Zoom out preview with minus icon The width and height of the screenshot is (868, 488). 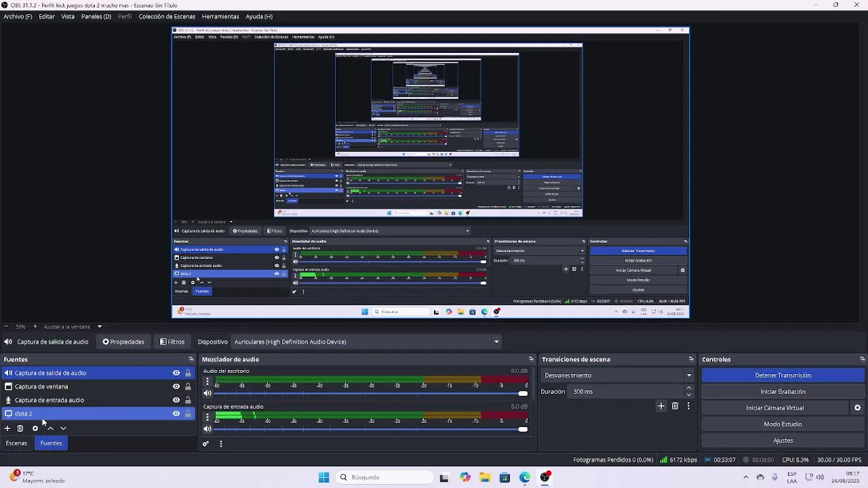click(x=6, y=327)
